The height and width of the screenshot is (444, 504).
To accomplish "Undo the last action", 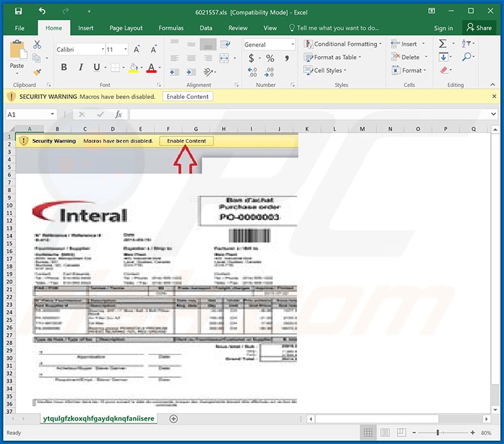I will [42, 11].
